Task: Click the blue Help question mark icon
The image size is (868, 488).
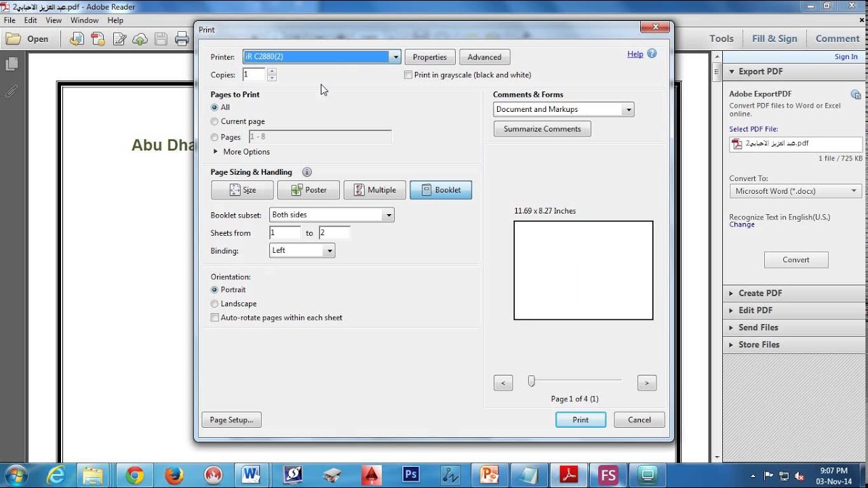Action: 652,54
